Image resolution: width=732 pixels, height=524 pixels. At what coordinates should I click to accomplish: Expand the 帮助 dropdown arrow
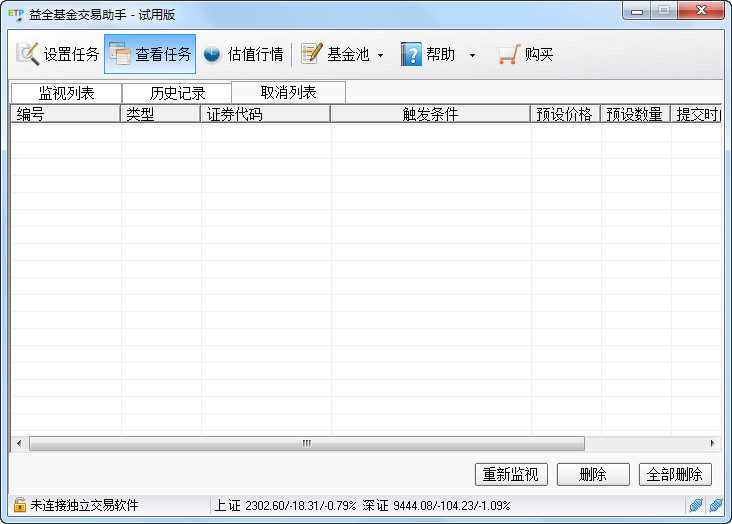pos(472,55)
